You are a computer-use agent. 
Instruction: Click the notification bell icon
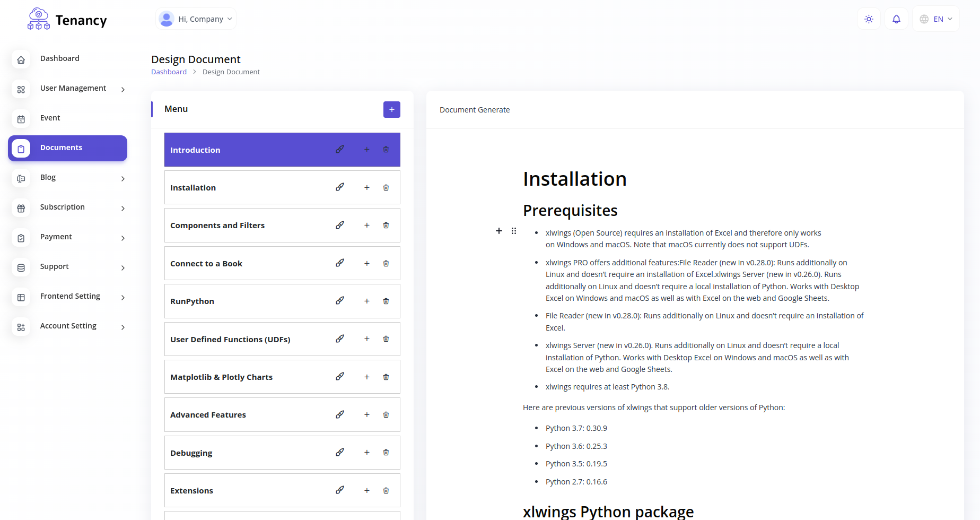(896, 19)
